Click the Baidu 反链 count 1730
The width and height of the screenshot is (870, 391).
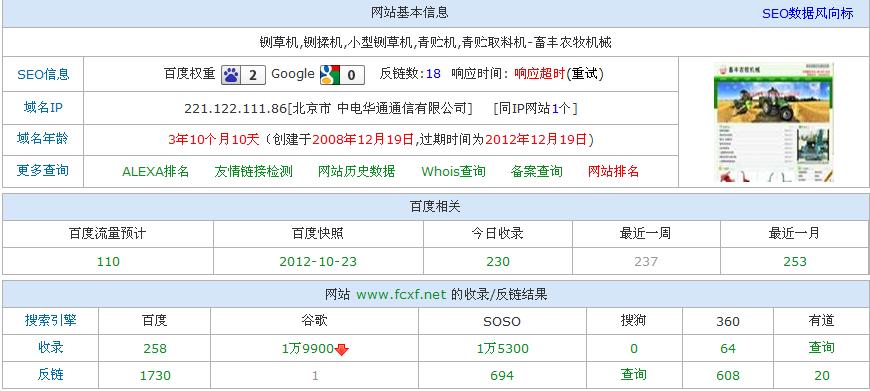coord(155,375)
